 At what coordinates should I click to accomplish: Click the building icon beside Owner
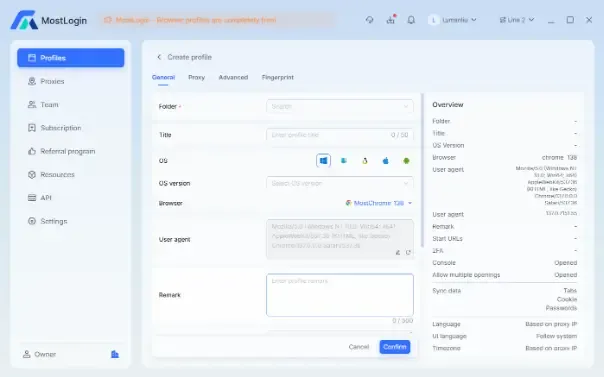[x=115, y=354]
